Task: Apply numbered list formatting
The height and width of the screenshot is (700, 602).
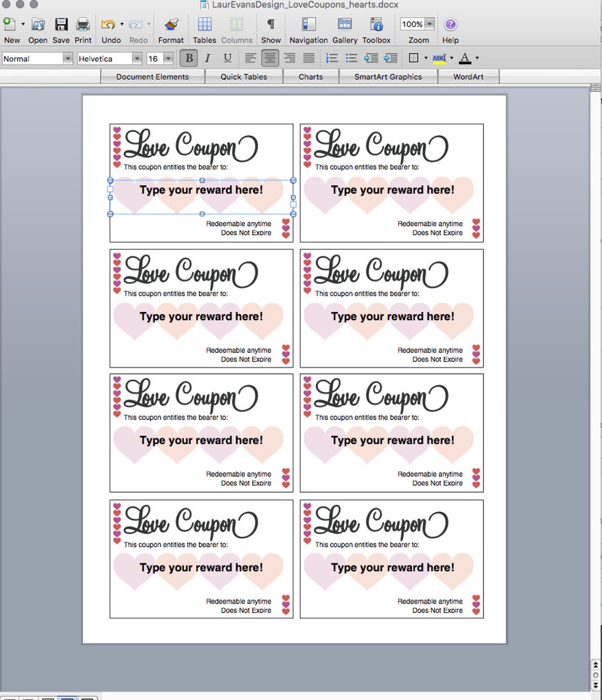Action: pyautogui.click(x=332, y=58)
